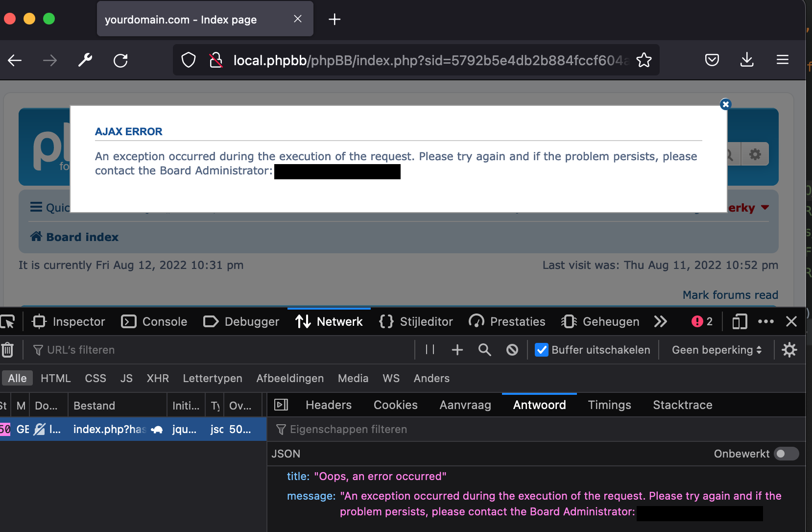Navigate to Board index
This screenshot has width=812, height=532.
click(x=81, y=237)
